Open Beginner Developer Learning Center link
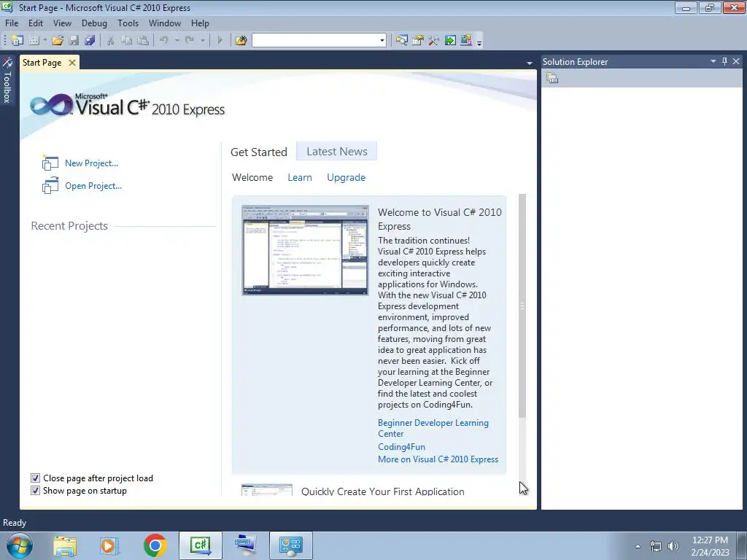Viewport: 747px width, 560px height. tap(433, 428)
